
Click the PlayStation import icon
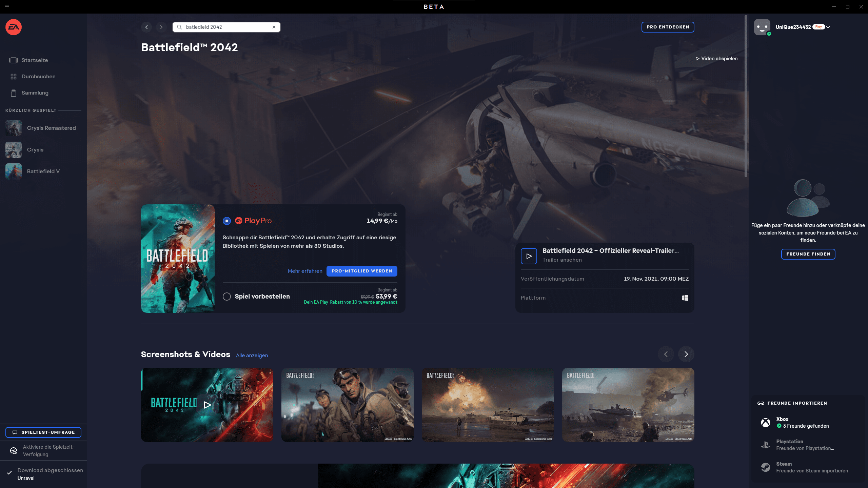tap(766, 445)
